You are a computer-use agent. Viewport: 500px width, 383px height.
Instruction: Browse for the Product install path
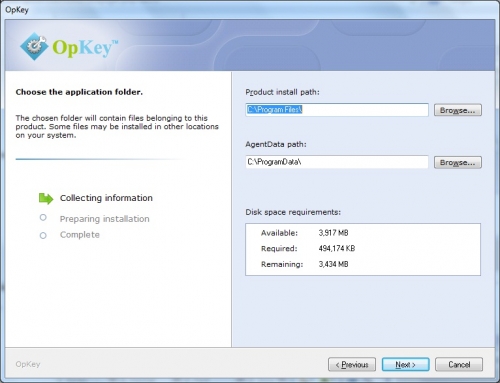458,110
